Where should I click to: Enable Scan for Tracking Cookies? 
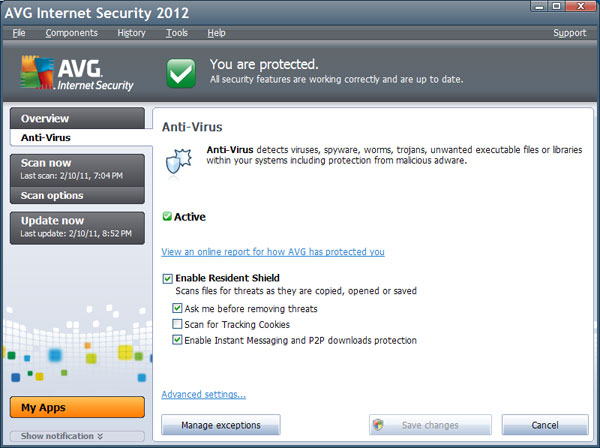click(x=177, y=324)
